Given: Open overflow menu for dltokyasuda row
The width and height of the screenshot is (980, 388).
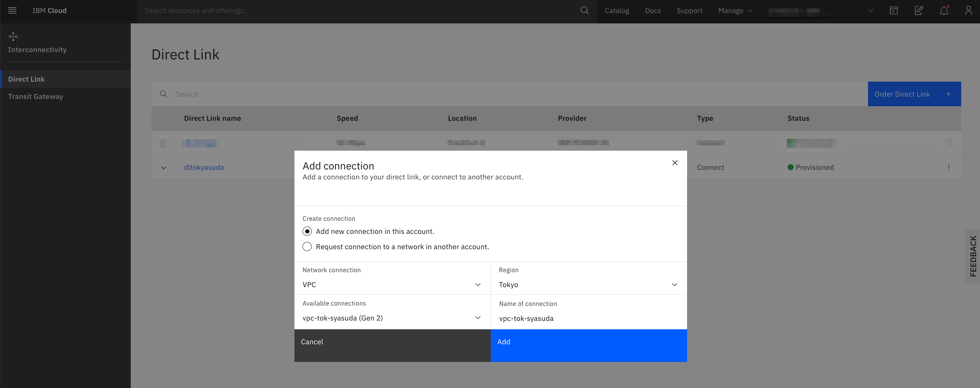Looking at the screenshot, I should coord(949,168).
